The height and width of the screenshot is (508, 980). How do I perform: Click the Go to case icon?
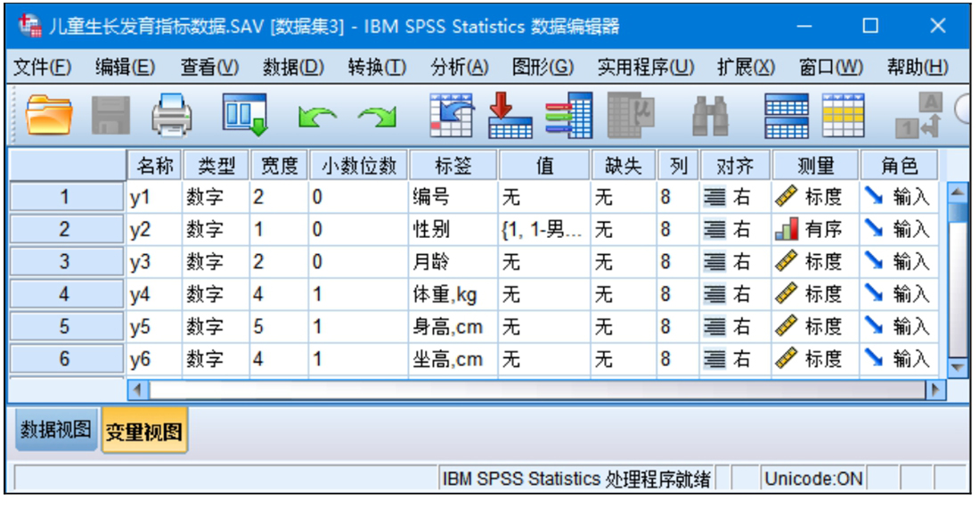[x=452, y=115]
